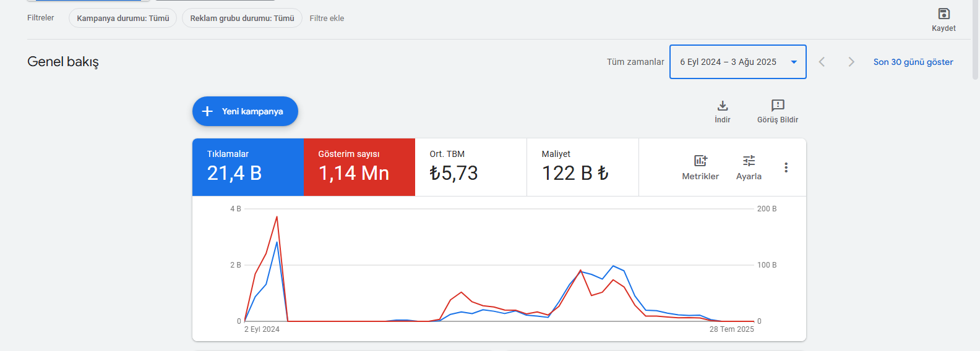The height and width of the screenshot is (351, 980).
Task: Open the date range dropdown
Action: (737, 62)
